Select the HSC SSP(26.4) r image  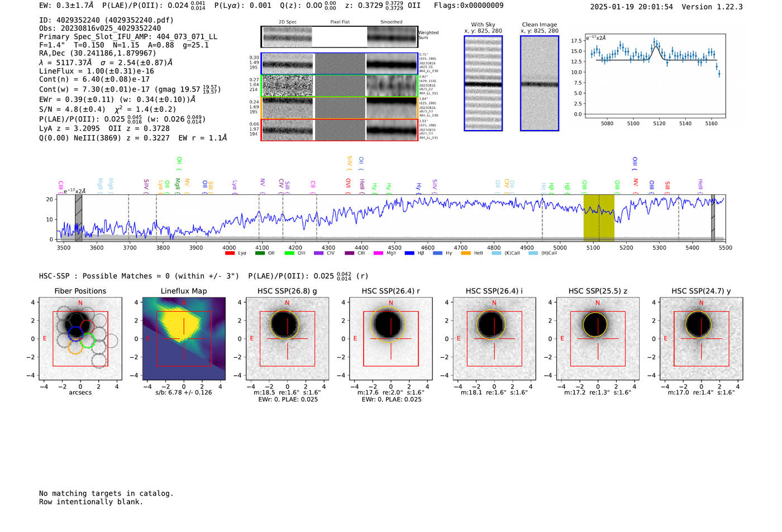(x=391, y=339)
